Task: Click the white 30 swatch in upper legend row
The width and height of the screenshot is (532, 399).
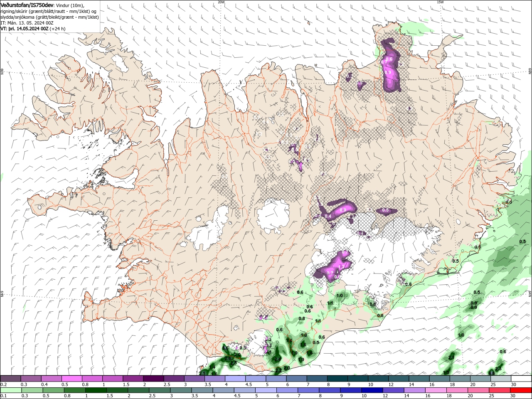Action: 521,378
